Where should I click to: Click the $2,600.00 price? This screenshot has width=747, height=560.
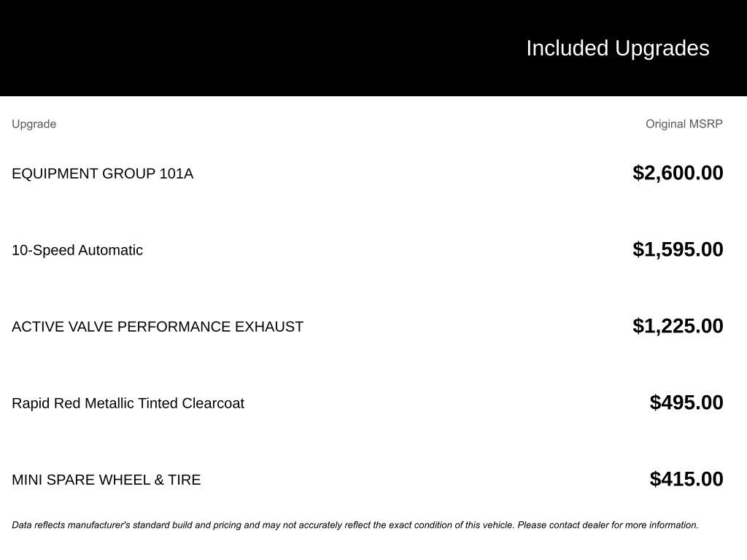point(678,173)
